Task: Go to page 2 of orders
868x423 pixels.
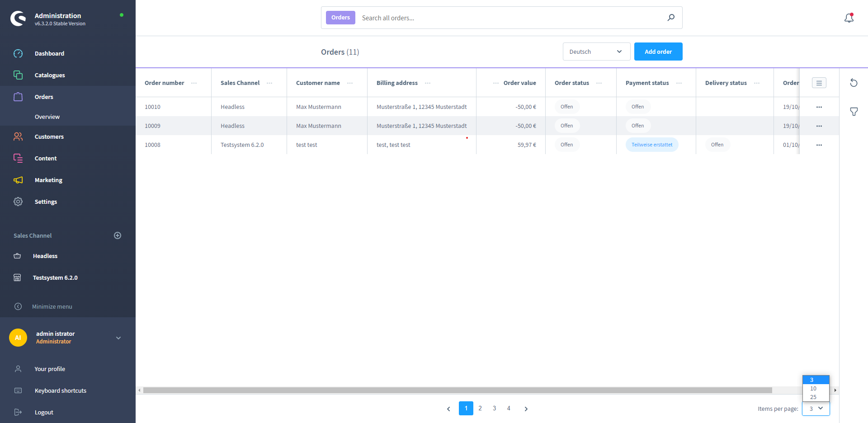Action: pos(480,409)
